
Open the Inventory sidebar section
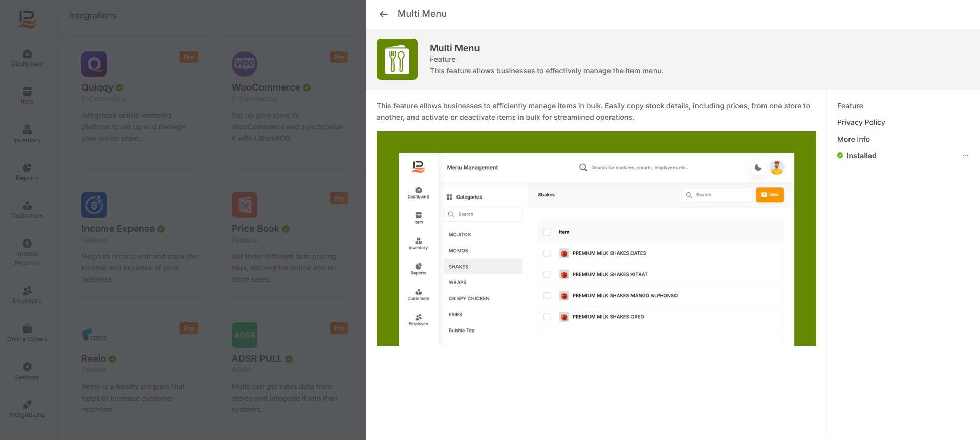(x=27, y=134)
